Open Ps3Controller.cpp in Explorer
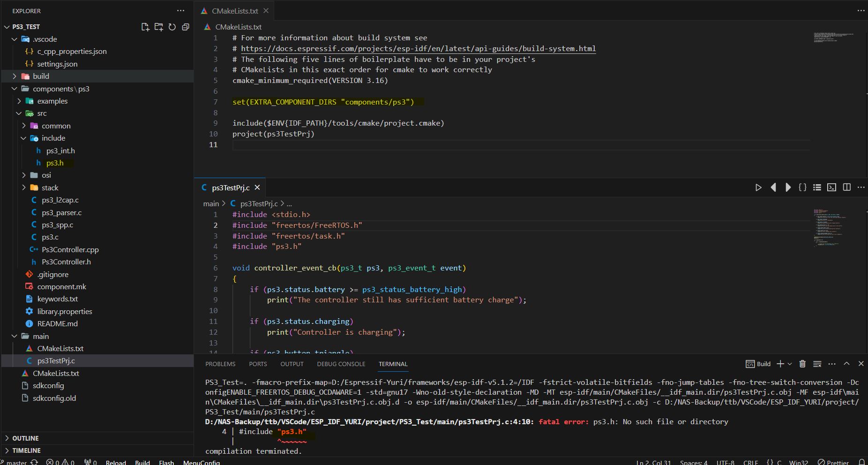 pos(70,249)
